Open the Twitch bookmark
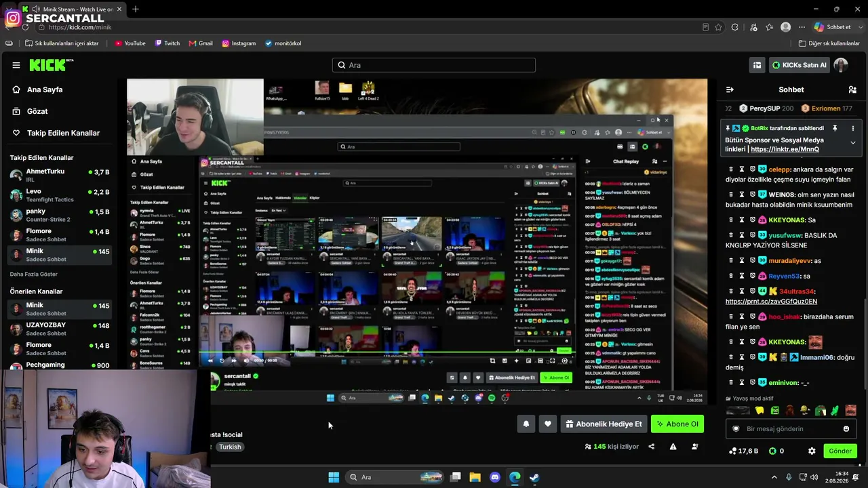Viewport: 868px width, 488px height. [167, 43]
